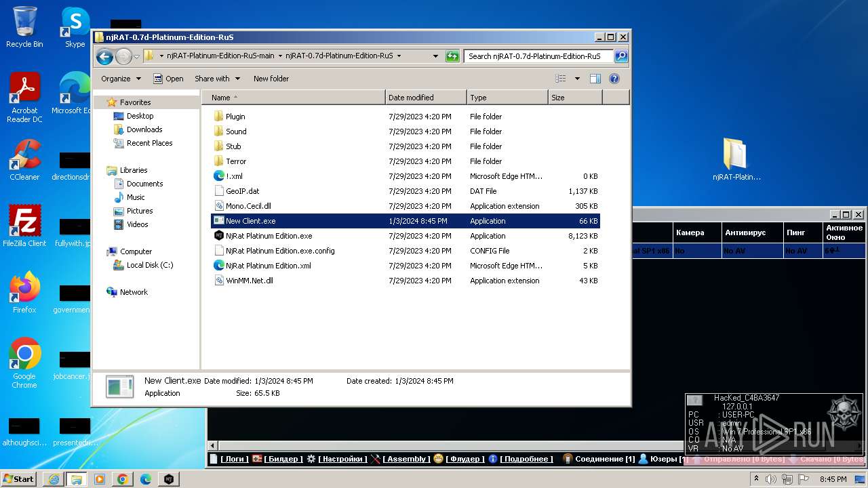This screenshot has width=868, height=488.
Task: Select NjRat Platinum Edition.exe.config file
Action: [x=280, y=251]
